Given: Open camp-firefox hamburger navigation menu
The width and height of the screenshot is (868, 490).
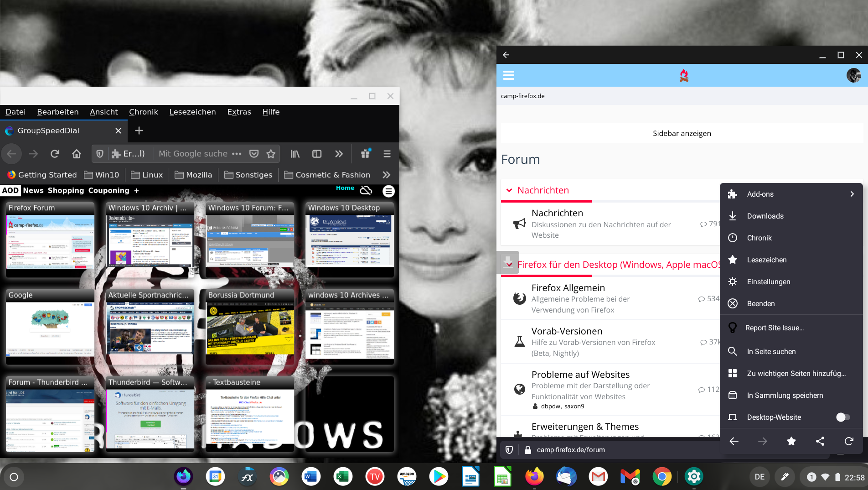Looking at the screenshot, I should point(509,75).
